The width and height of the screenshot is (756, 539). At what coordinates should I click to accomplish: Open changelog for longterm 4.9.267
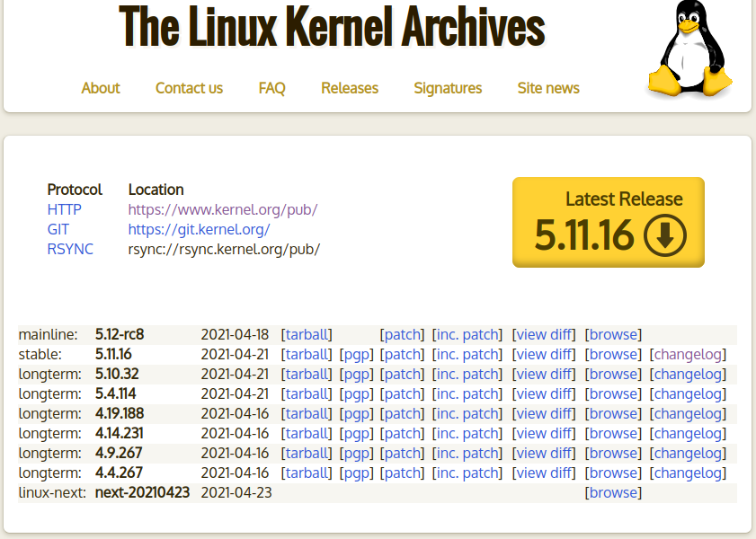[x=688, y=453]
